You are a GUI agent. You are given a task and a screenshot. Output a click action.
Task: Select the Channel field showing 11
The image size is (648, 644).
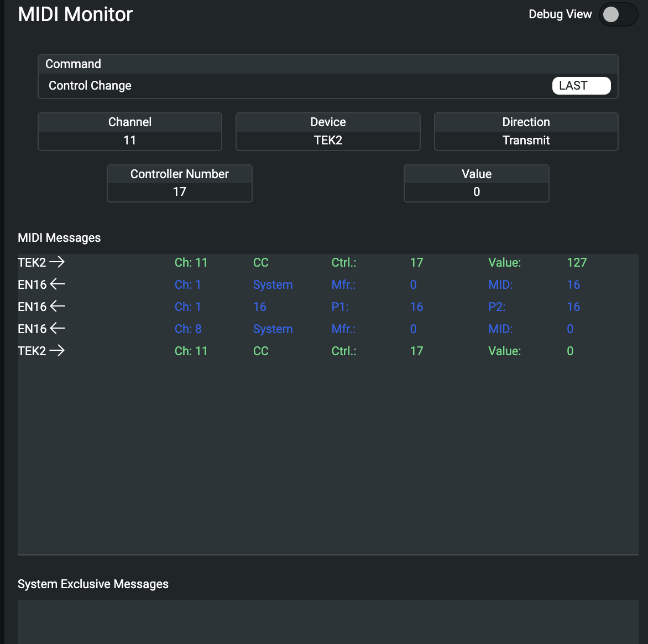[130, 141]
